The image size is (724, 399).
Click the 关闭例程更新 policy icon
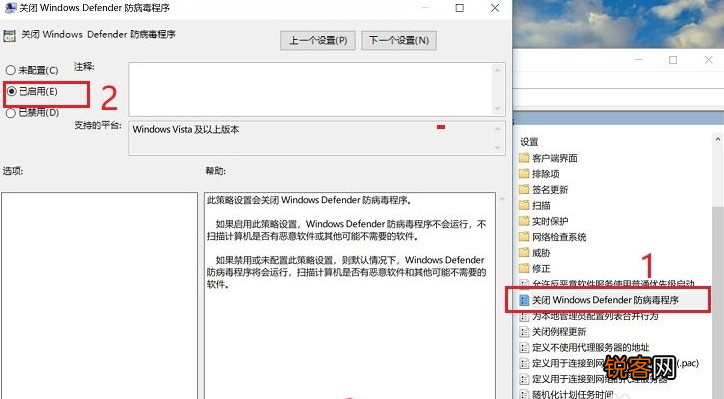[524, 332]
